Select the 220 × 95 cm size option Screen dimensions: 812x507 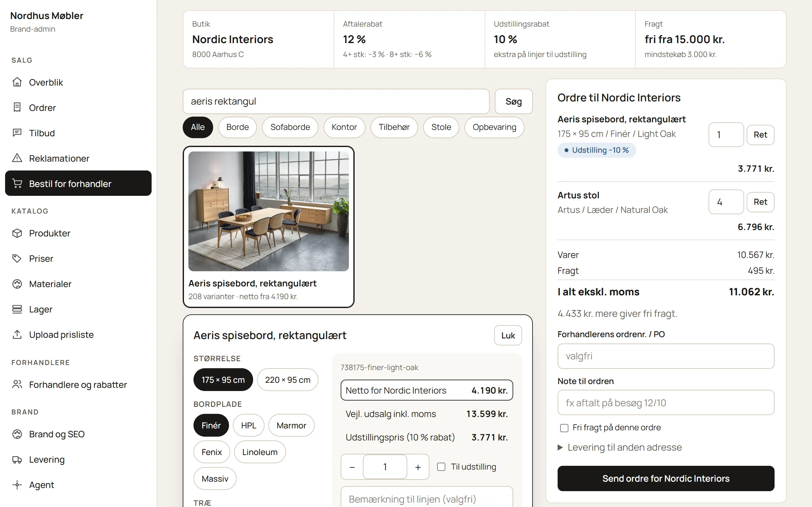288,380
